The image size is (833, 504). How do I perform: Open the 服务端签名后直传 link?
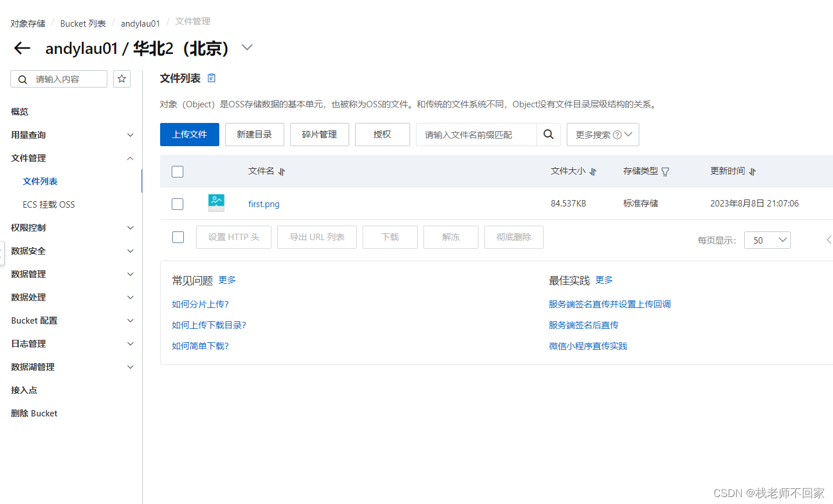point(584,325)
